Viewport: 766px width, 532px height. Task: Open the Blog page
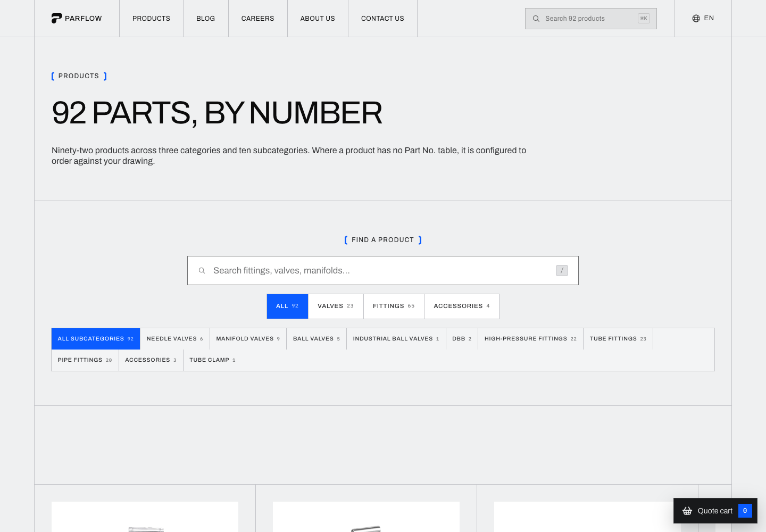click(x=206, y=19)
